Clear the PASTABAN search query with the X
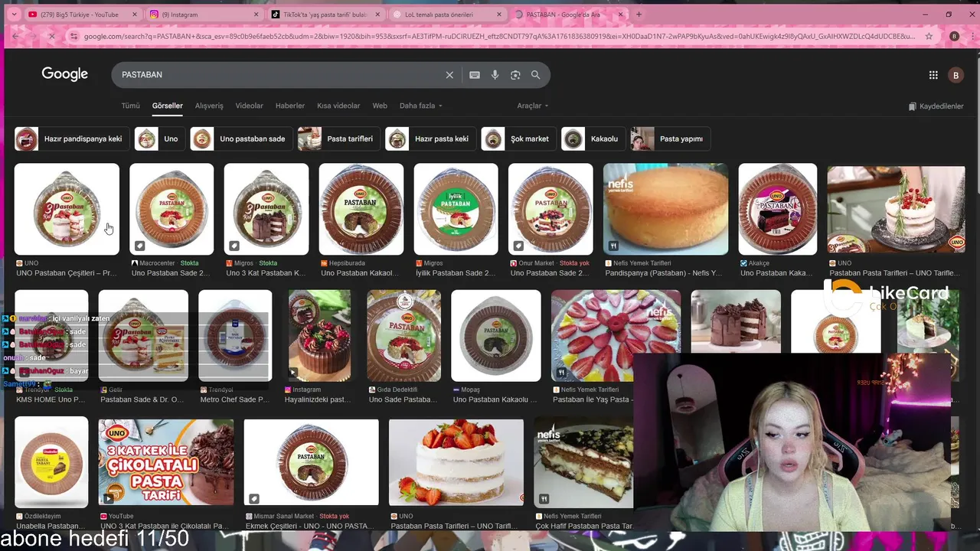The width and height of the screenshot is (980, 551). point(449,75)
